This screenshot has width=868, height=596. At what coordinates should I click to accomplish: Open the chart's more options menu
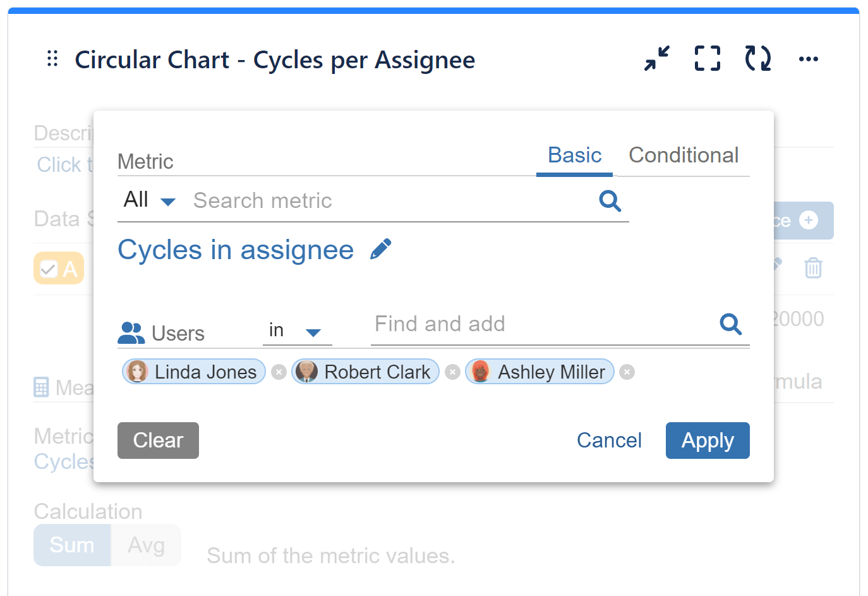(809, 59)
